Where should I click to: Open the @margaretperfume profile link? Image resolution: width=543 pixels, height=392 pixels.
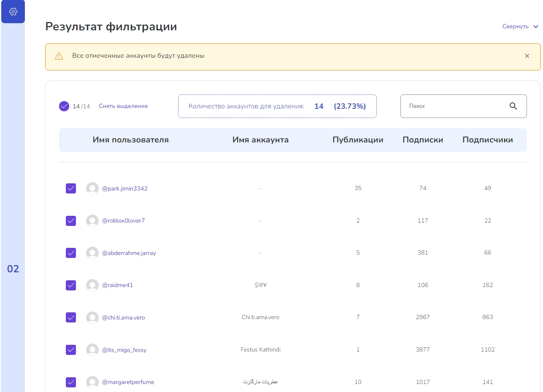(x=128, y=382)
